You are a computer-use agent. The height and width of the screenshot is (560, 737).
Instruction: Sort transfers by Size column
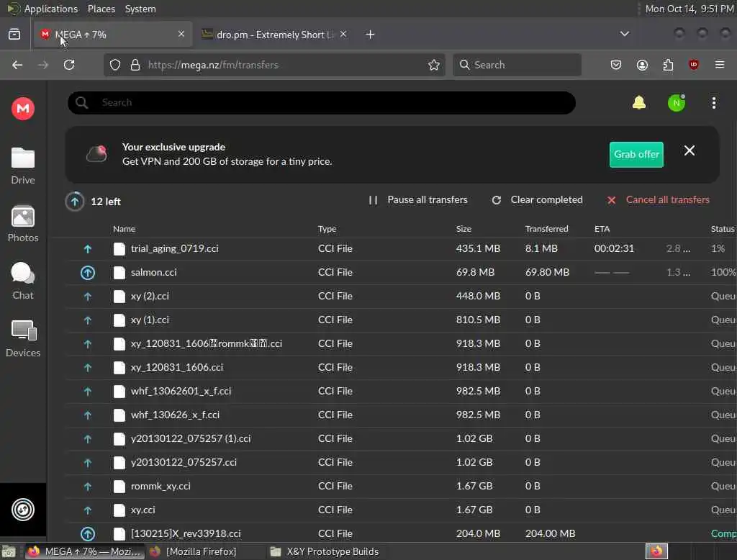(464, 229)
